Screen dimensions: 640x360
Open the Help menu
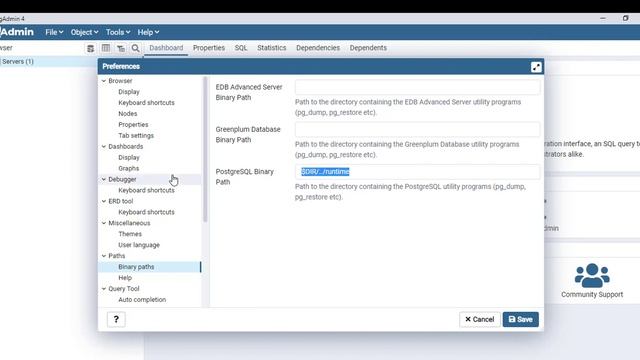point(148,32)
